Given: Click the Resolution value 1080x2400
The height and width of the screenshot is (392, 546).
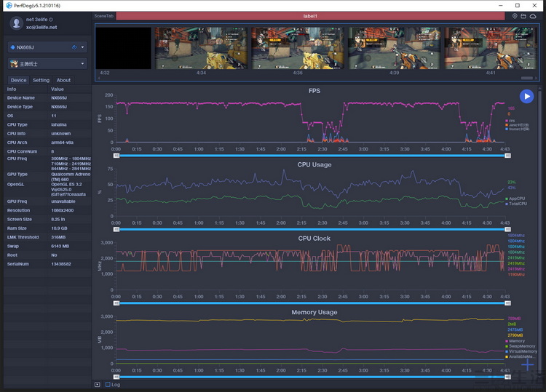Looking at the screenshot, I should [63, 210].
